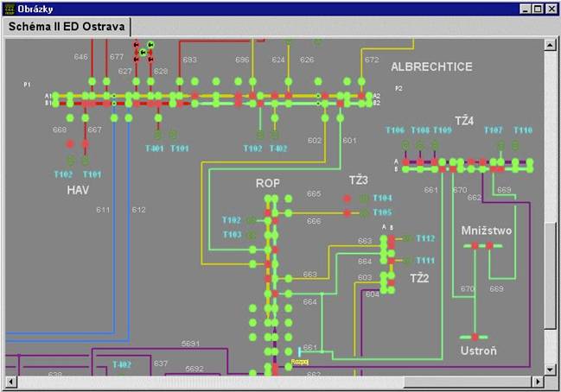This screenshot has width=561, height=392.
Task: Click the application icon in the title bar
Action: click(10, 9)
